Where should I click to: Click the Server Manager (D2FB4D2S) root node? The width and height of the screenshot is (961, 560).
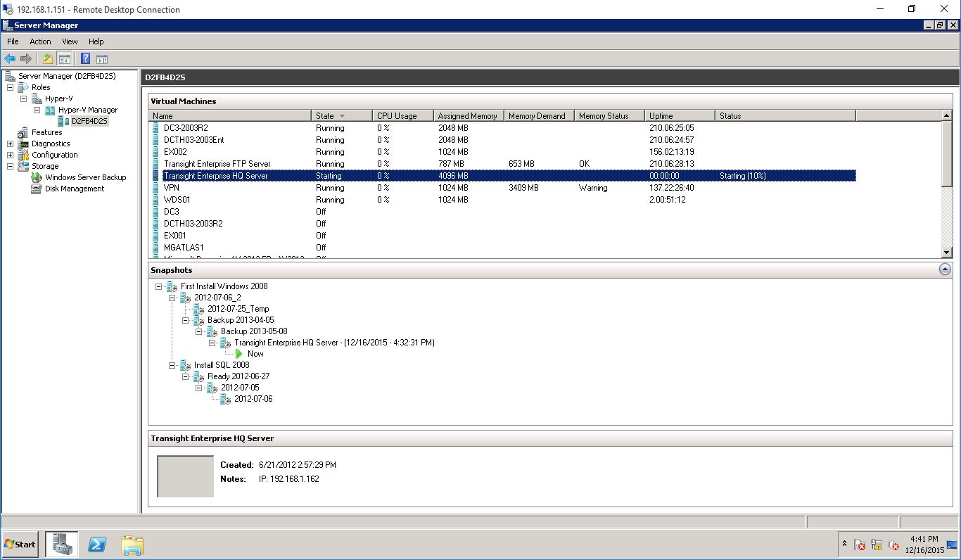pos(67,76)
